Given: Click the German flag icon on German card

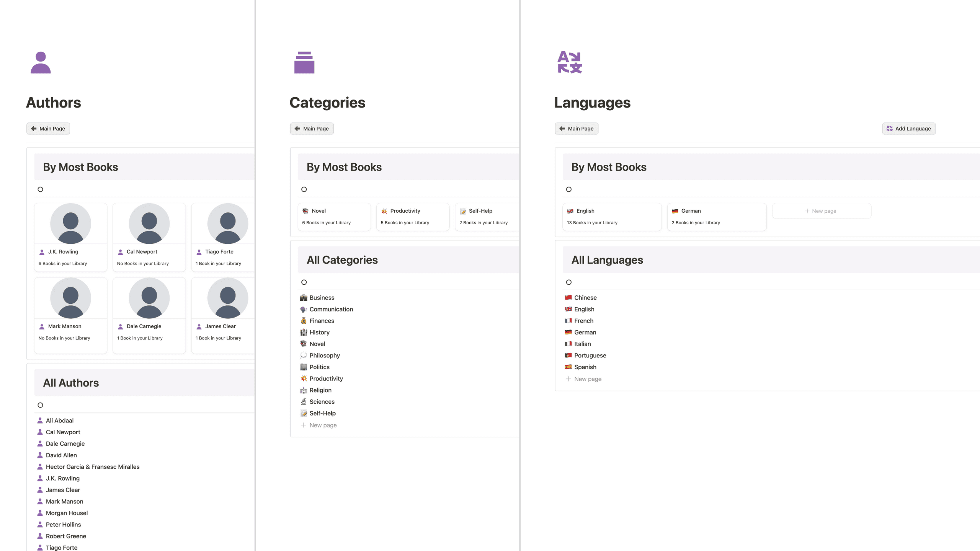Looking at the screenshot, I should pos(675,211).
